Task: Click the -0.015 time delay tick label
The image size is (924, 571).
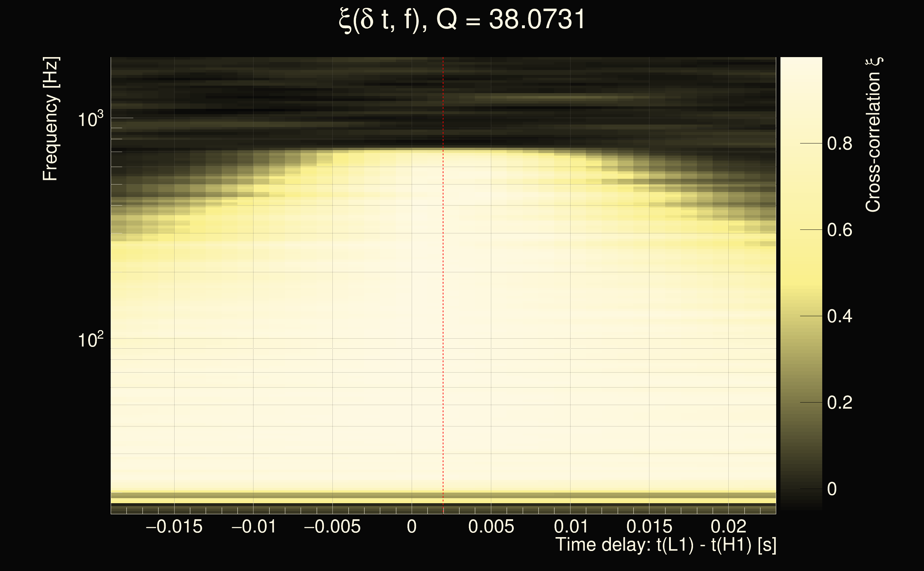Action: tap(174, 526)
